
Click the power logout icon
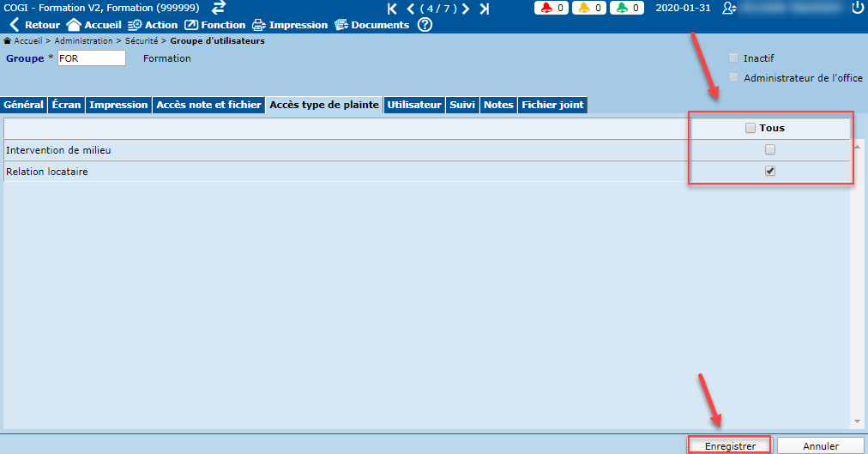pos(858,8)
